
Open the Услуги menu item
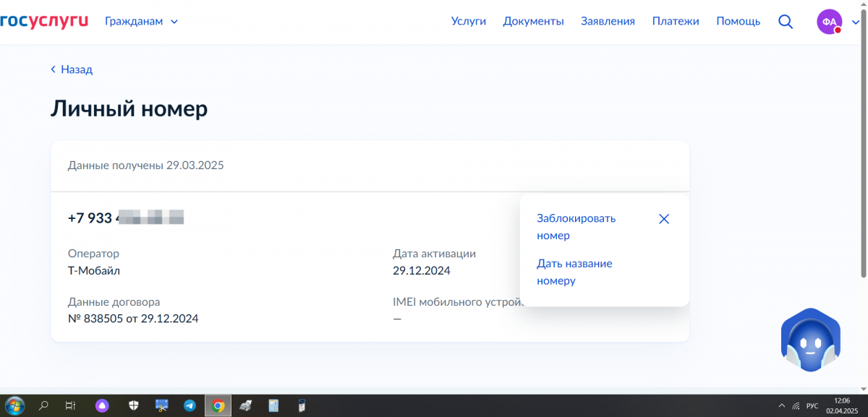468,22
